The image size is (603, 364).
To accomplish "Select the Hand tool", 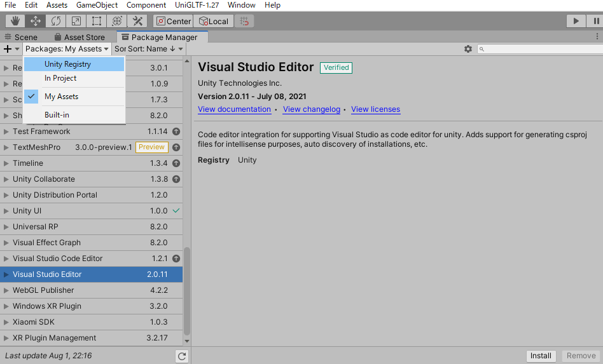I will click(x=15, y=21).
